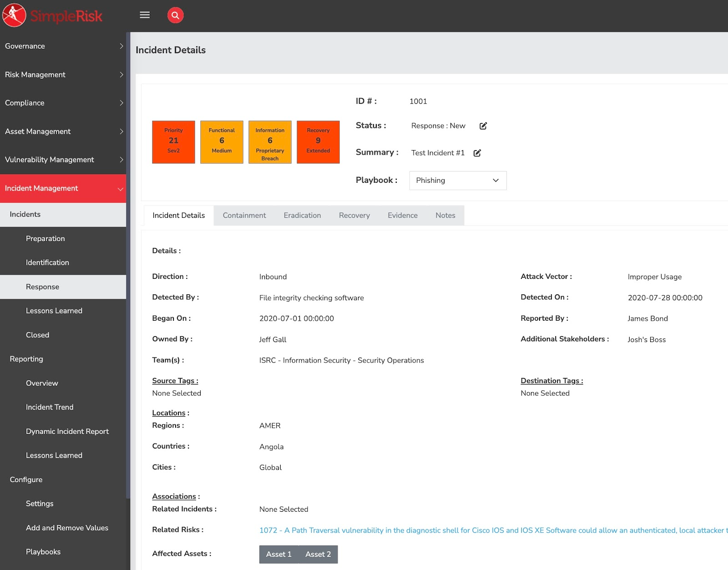
Task: Open Dynamic Incident Report in sidebar
Action: [x=67, y=431]
